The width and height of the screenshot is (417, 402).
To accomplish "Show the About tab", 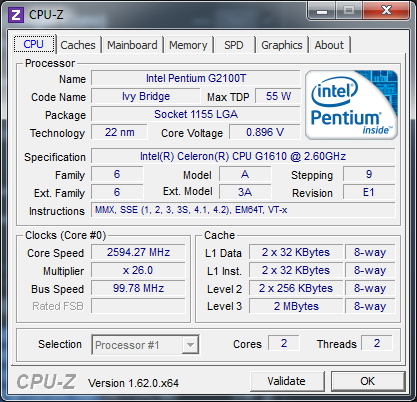I will (x=329, y=45).
